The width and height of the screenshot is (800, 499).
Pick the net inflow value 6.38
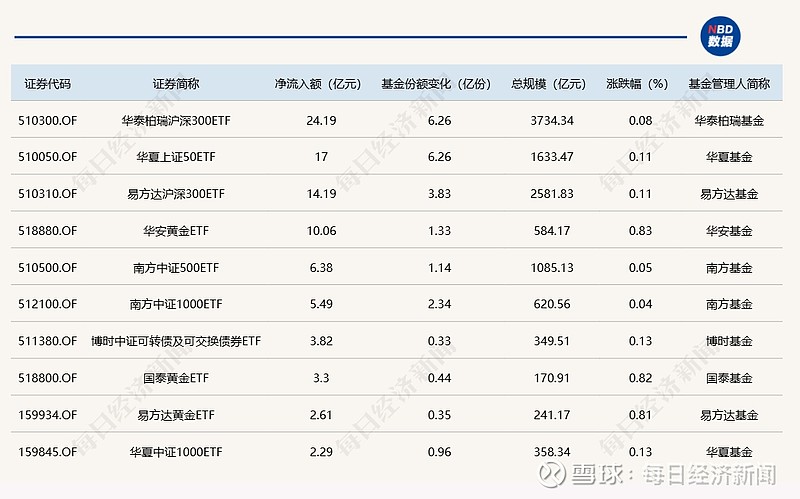click(321, 268)
